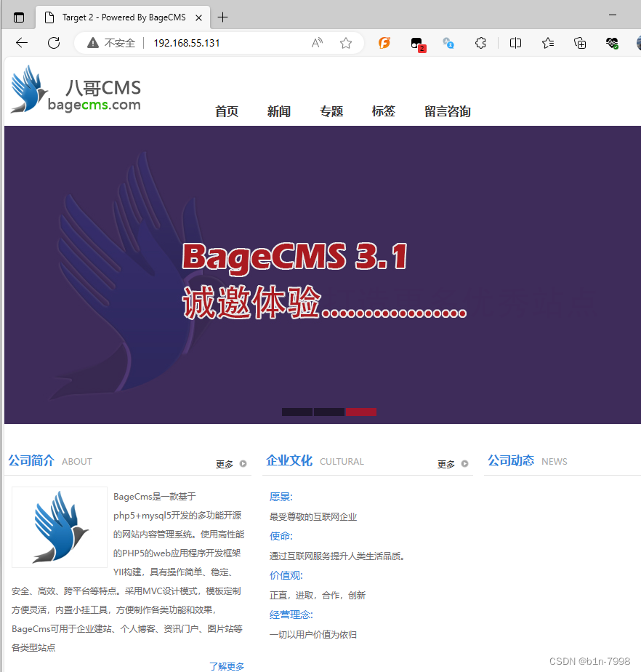Click the address bar URL 192.168.55.131
Viewport: 641px width, 672px height.
(x=187, y=43)
